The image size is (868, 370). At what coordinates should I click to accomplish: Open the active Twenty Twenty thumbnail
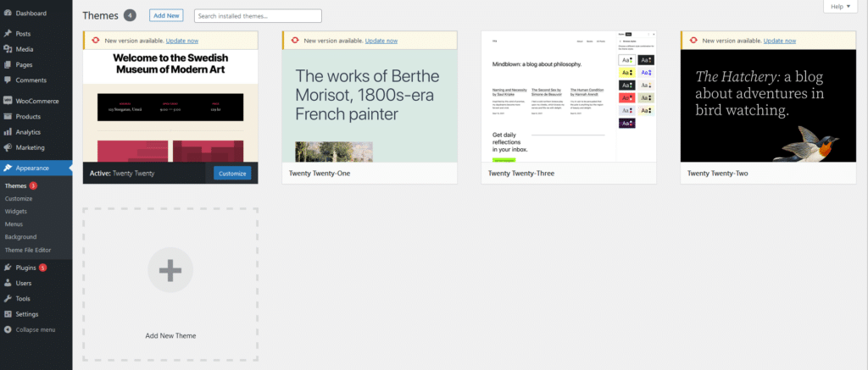[x=170, y=106]
